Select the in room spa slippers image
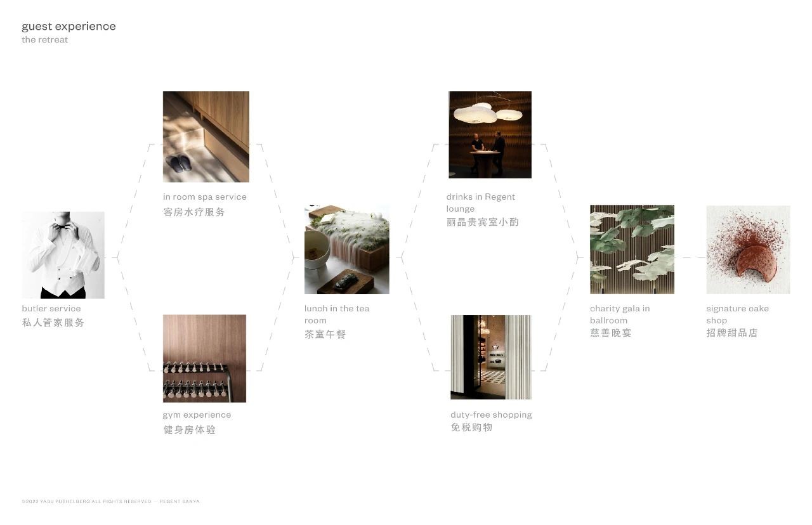Image resolution: width=812 pixels, height=525 pixels. tap(206, 137)
